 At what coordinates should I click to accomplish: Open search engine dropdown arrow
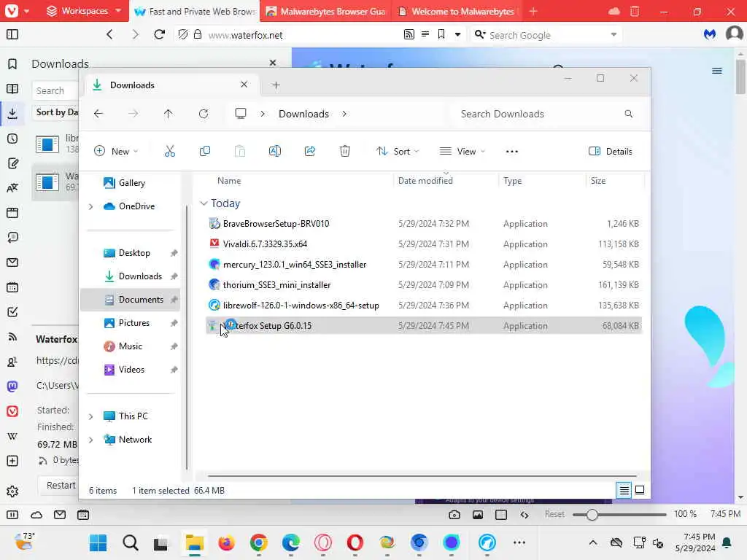[x=614, y=35]
